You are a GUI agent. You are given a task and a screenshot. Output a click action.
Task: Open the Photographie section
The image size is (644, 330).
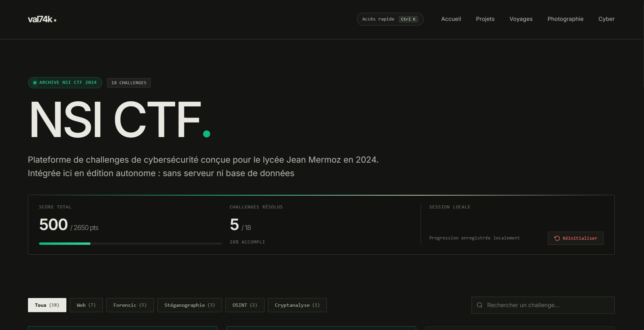coord(565,19)
